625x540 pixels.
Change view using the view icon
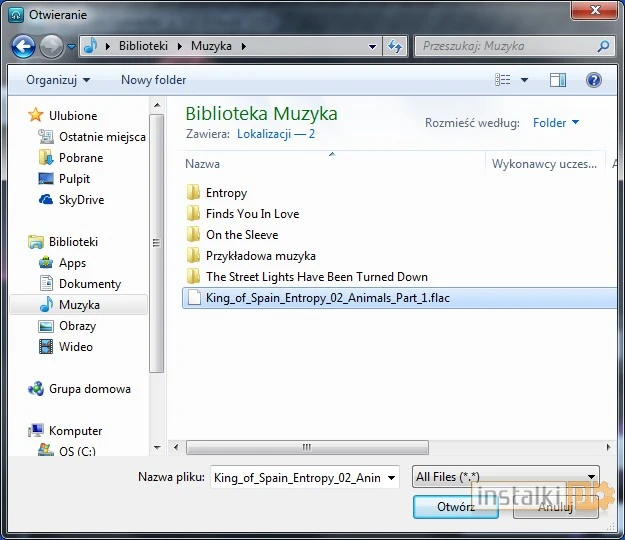[x=504, y=80]
